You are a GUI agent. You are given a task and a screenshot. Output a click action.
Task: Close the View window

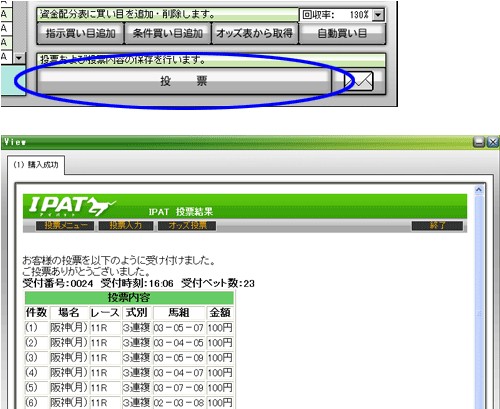click(493, 142)
